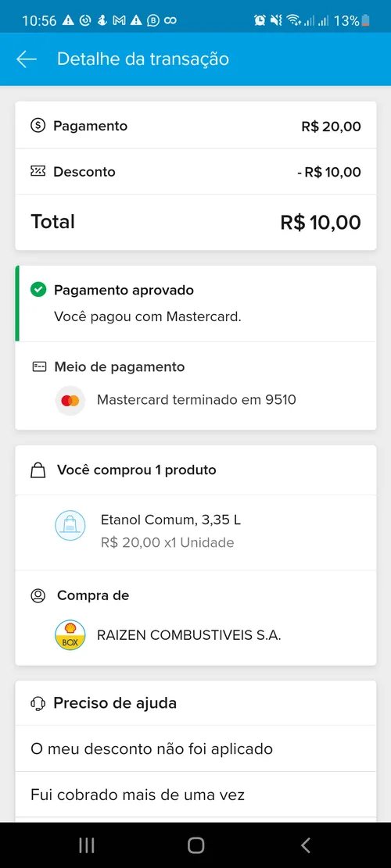Open 'Fui cobrado mais de uma vez' option
This screenshot has height=868, width=391.
coord(195,795)
